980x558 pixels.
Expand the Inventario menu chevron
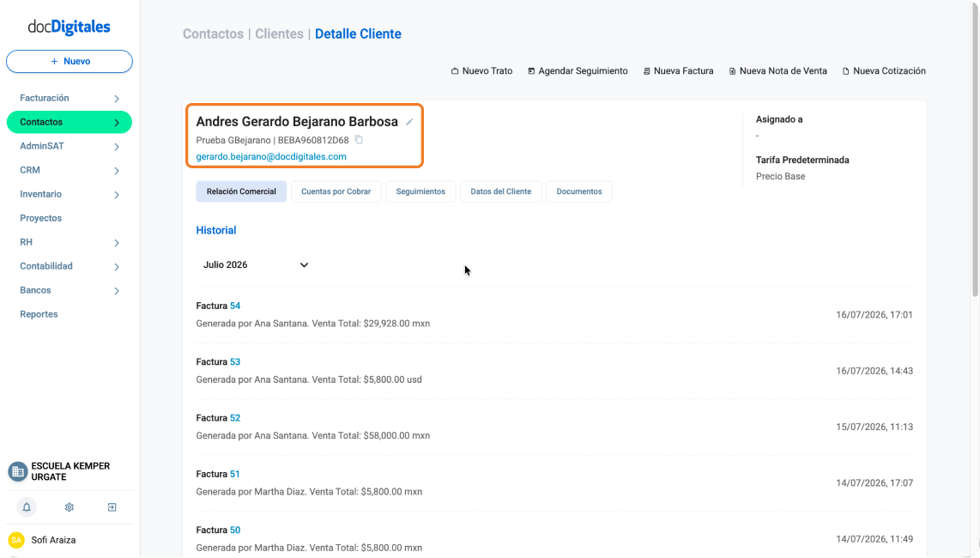[117, 195]
